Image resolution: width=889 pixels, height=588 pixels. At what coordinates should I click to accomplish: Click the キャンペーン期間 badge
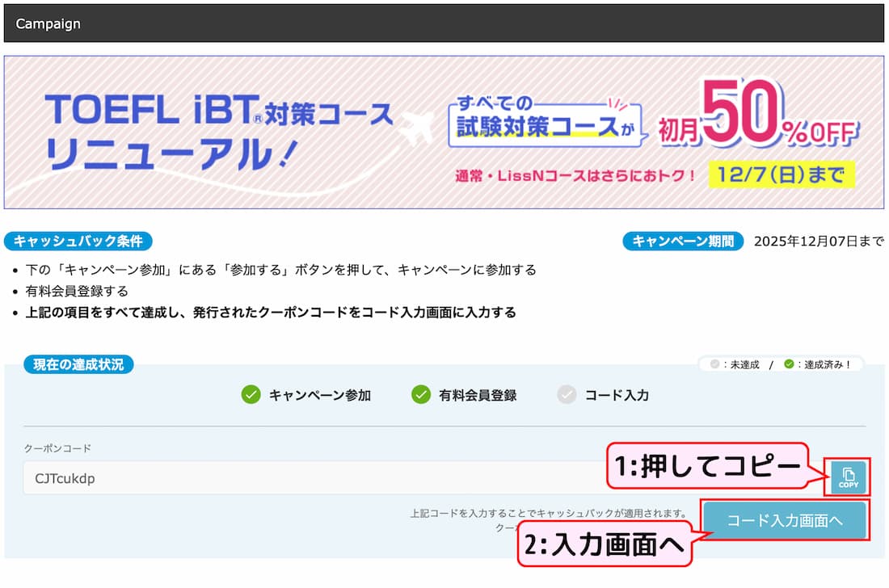(x=683, y=241)
